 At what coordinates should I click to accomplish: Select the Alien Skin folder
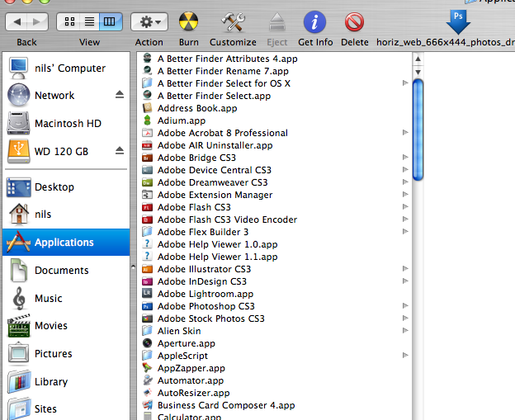click(179, 331)
